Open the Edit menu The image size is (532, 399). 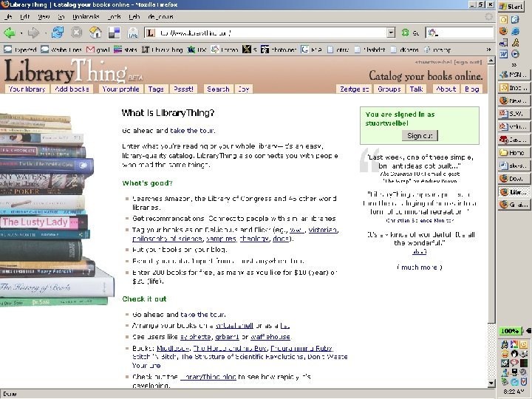pyautogui.click(x=25, y=16)
